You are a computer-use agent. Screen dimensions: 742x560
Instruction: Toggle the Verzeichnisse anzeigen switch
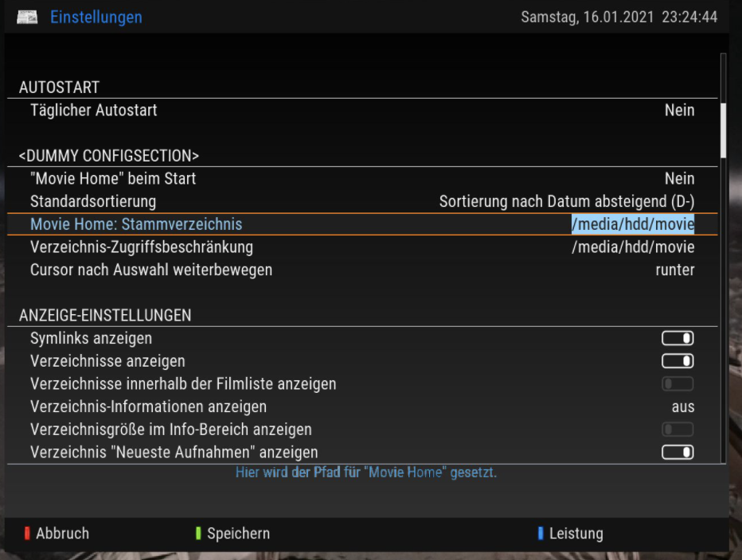678,361
